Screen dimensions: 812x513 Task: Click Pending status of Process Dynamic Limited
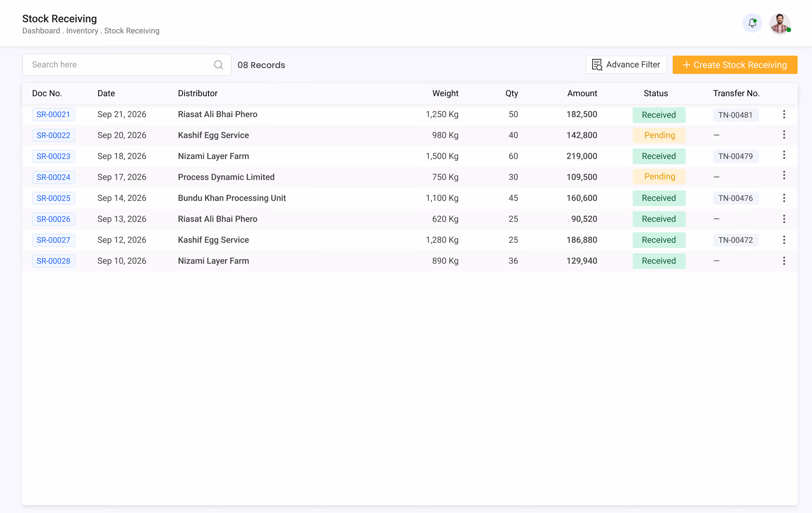point(659,176)
